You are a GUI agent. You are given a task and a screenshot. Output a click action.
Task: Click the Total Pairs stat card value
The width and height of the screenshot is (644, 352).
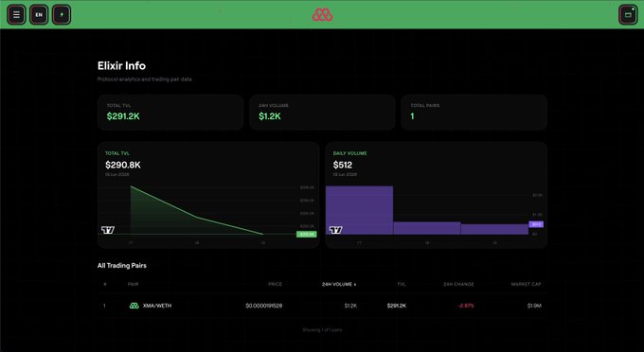click(x=412, y=116)
